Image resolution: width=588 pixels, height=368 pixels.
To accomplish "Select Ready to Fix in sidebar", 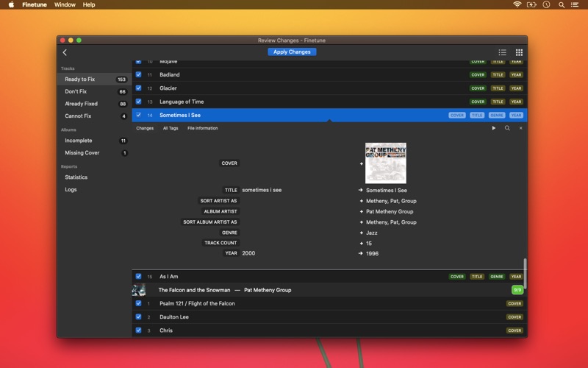I will (x=94, y=79).
